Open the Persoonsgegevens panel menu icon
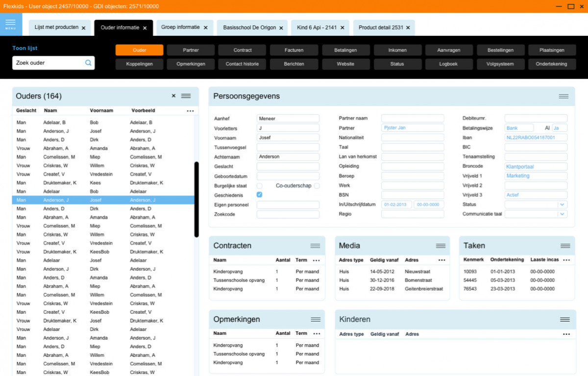588x376 pixels. click(x=563, y=96)
